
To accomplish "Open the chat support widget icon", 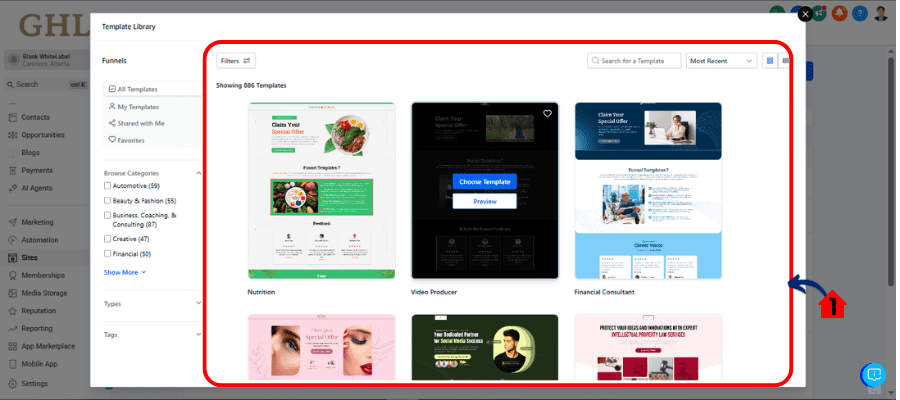I will tap(874, 375).
